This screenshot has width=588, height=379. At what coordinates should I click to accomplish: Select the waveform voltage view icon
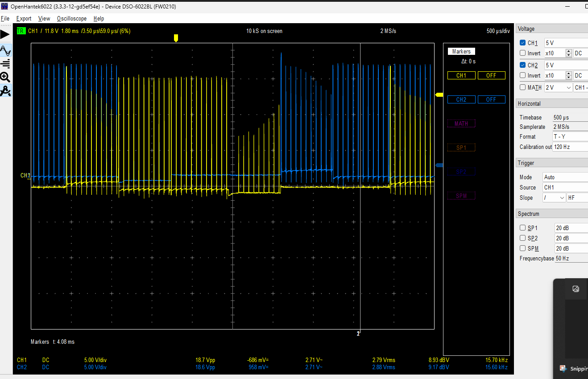tap(6, 50)
